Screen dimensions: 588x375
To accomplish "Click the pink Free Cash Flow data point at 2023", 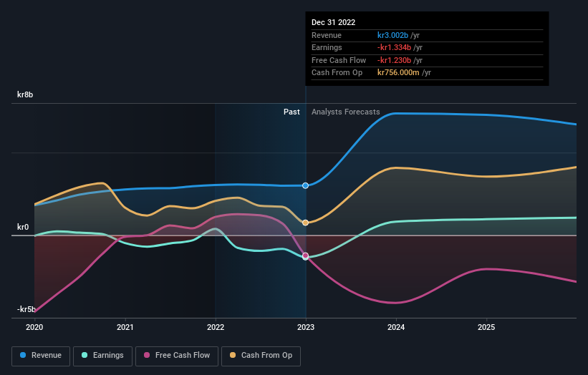I will click(x=306, y=255).
